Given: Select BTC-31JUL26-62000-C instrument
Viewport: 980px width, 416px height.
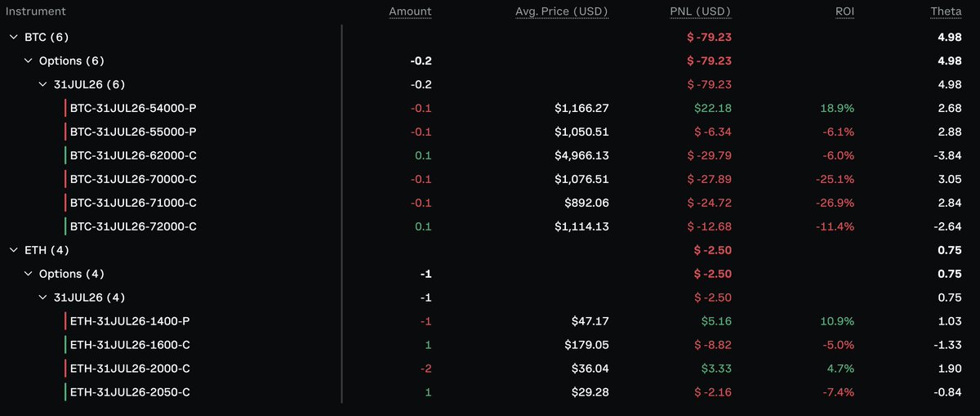Looking at the screenshot, I should 133,155.
